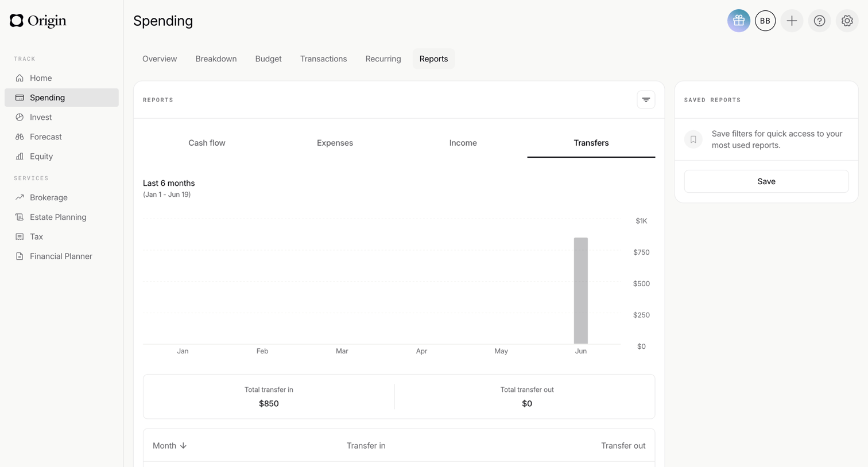Image resolution: width=868 pixels, height=467 pixels.
Task: Click the $850 total transfer in
Action: (269, 403)
